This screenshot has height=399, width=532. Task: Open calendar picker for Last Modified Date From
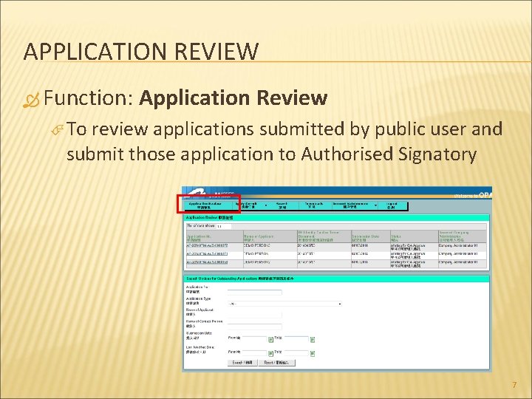[x=270, y=353]
